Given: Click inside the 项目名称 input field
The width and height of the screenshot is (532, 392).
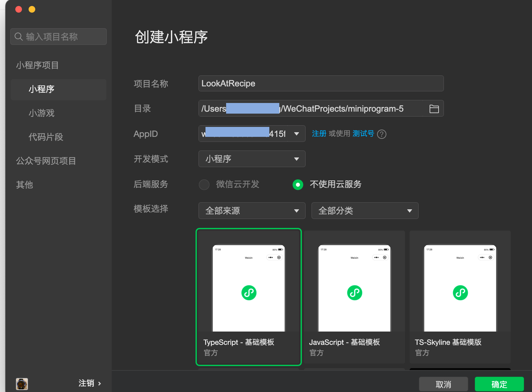Looking at the screenshot, I should (x=321, y=83).
